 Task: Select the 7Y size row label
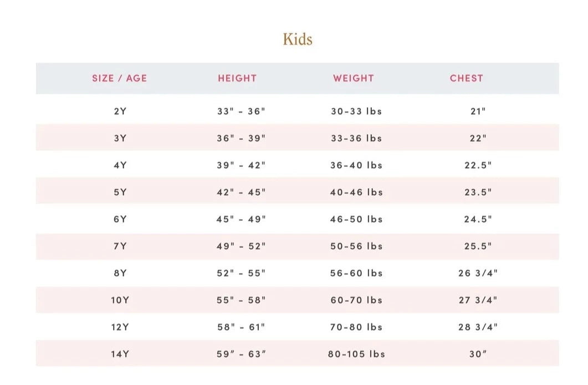pyautogui.click(x=120, y=246)
